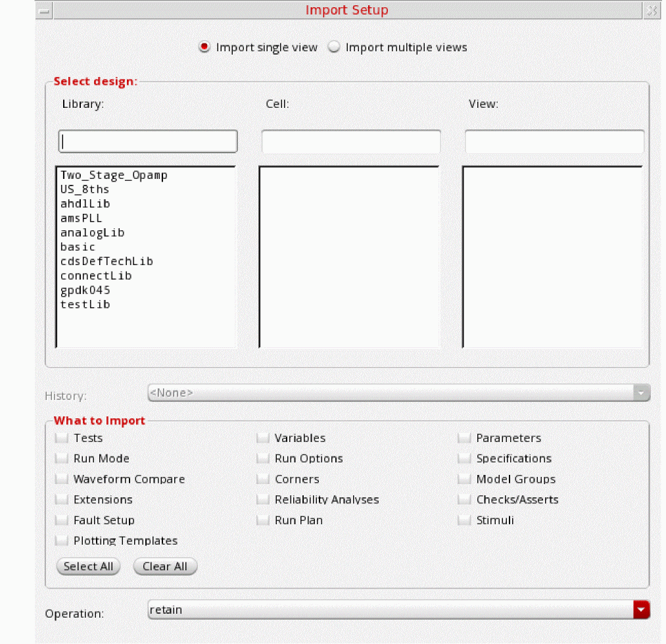Viewport: 666px width, 644px height.
Task: Expand the Operation dropdown red arrow
Action: pos(641,610)
